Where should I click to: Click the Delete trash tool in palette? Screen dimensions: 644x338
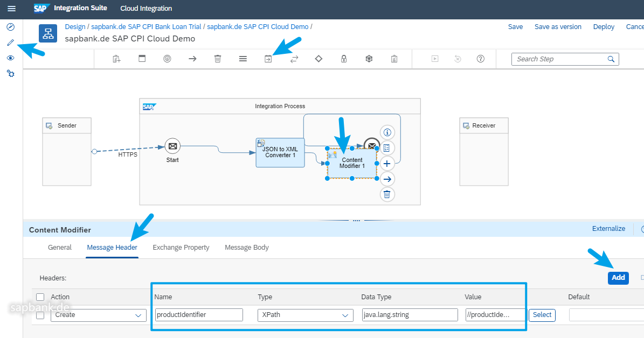click(218, 59)
